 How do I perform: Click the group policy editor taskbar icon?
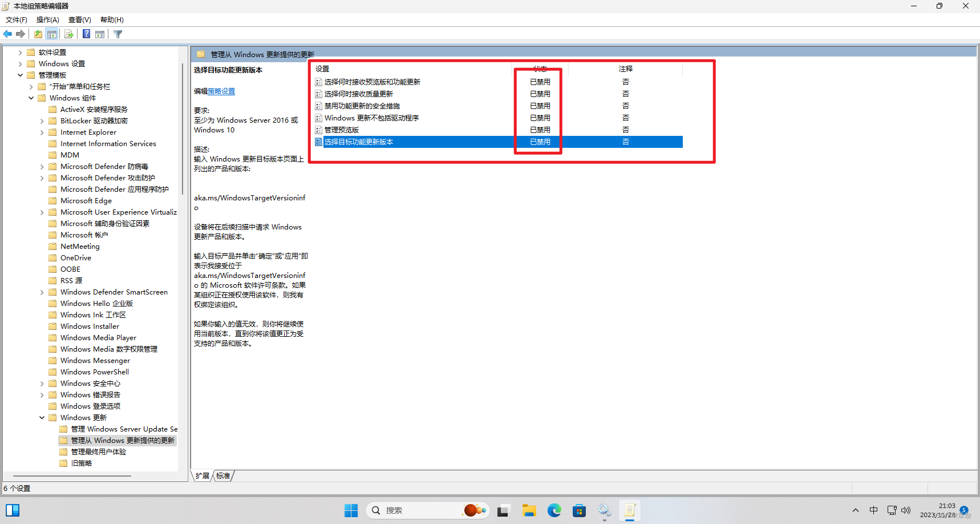pos(629,510)
